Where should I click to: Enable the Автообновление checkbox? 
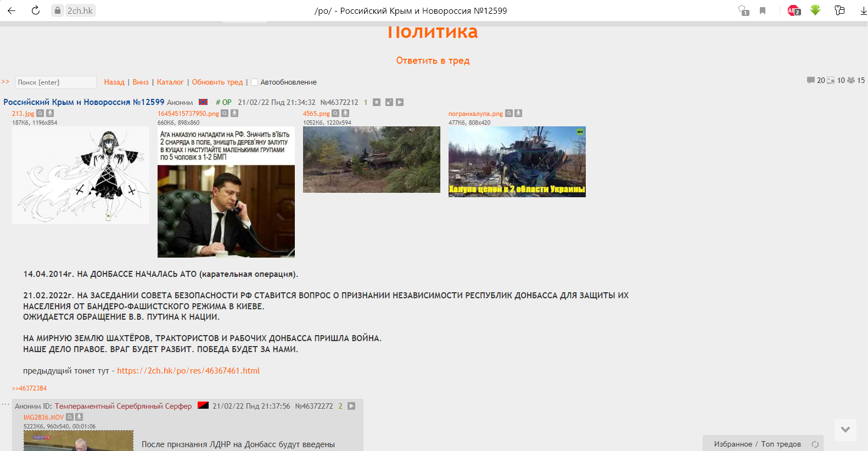click(254, 82)
